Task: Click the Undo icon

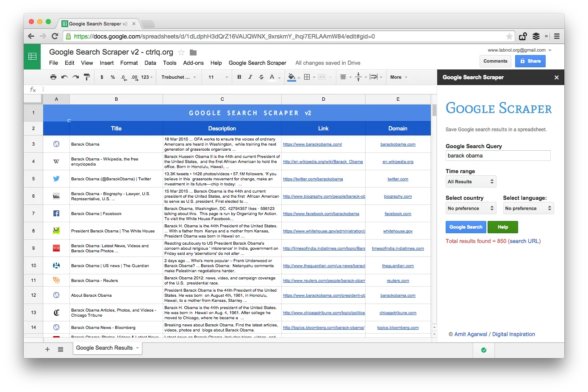Action: 64,77
